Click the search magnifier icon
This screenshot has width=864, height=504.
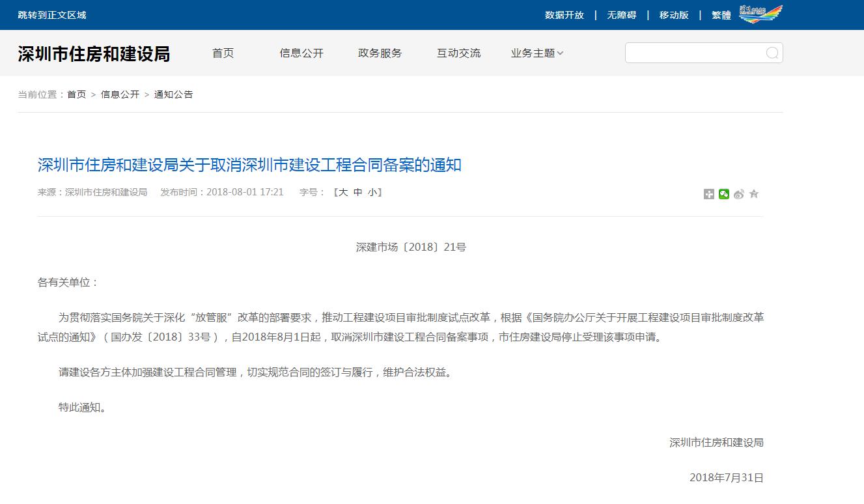point(772,53)
